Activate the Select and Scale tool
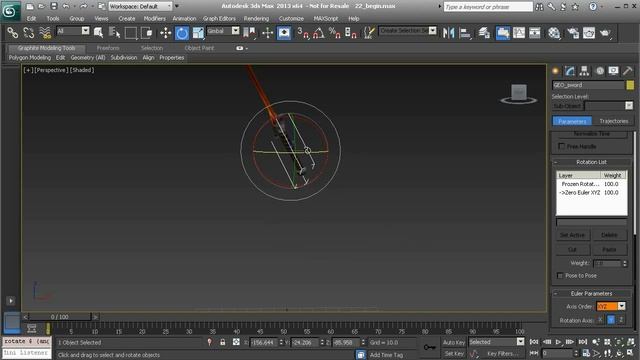 (198, 33)
